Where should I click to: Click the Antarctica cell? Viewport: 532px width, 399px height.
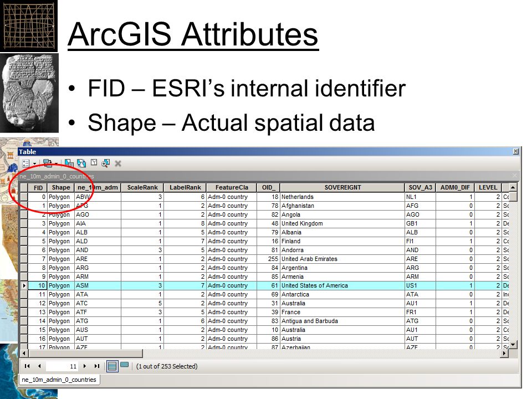point(342,294)
